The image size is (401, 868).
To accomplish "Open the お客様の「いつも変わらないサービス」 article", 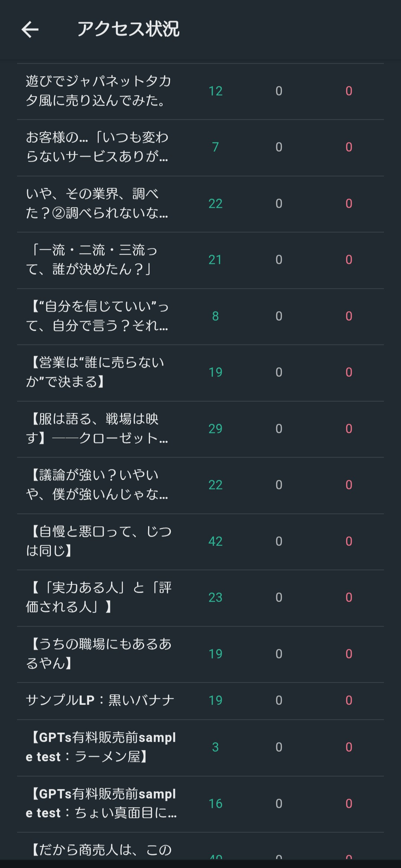I will pyautogui.click(x=97, y=147).
